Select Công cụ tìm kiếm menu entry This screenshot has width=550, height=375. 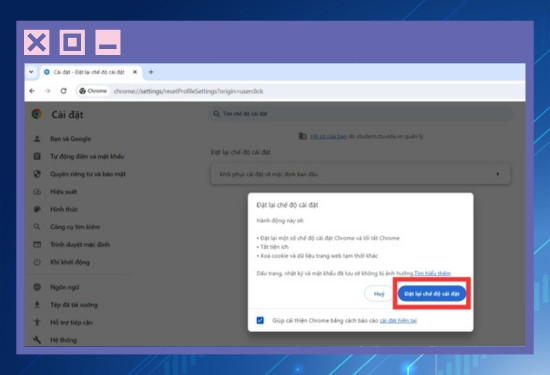(75, 227)
